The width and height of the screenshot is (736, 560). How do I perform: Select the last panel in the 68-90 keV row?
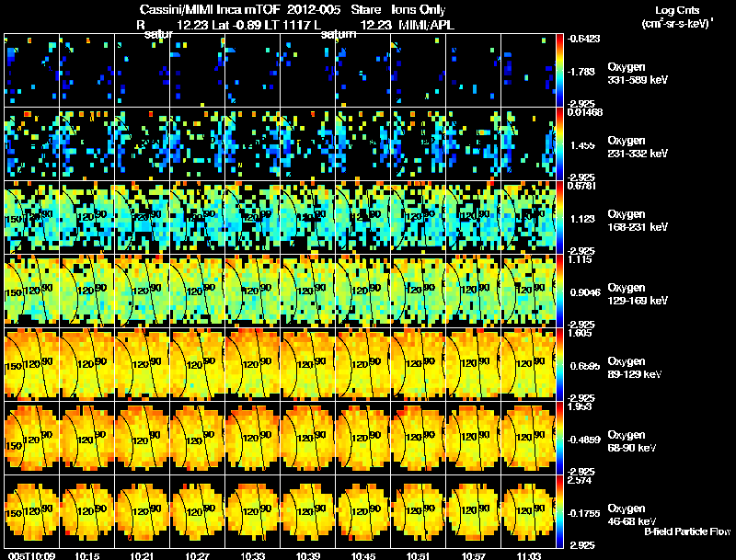(528, 438)
